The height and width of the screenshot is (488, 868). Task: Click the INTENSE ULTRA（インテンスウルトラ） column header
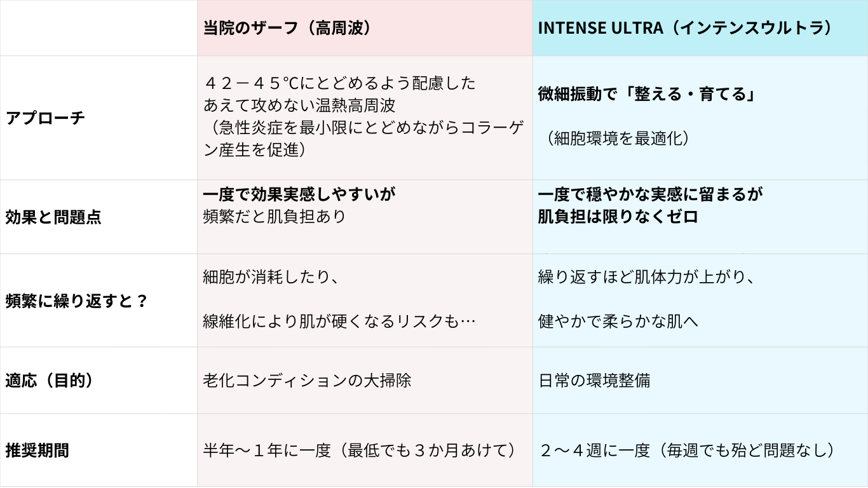684,28
